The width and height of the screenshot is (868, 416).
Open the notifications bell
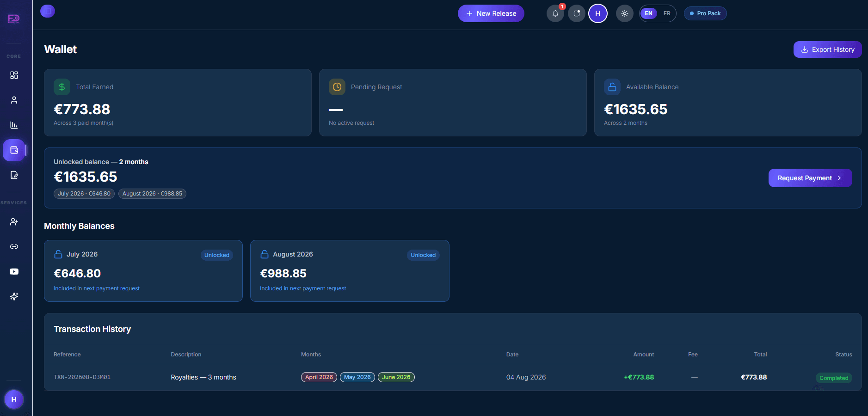tap(555, 13)
